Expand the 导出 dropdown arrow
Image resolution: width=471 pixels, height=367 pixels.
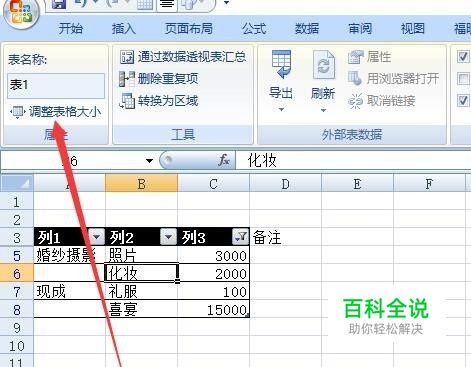(x=281, y=109)
